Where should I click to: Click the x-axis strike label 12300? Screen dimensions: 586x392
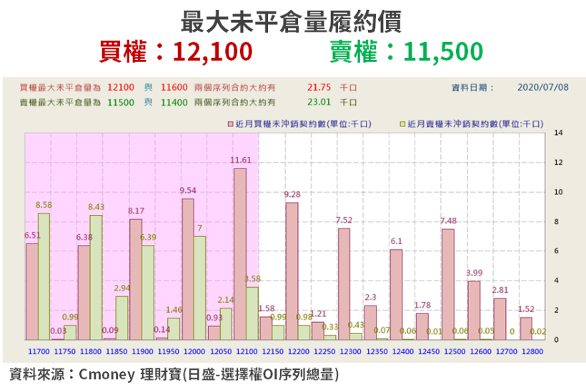point(351,352)
